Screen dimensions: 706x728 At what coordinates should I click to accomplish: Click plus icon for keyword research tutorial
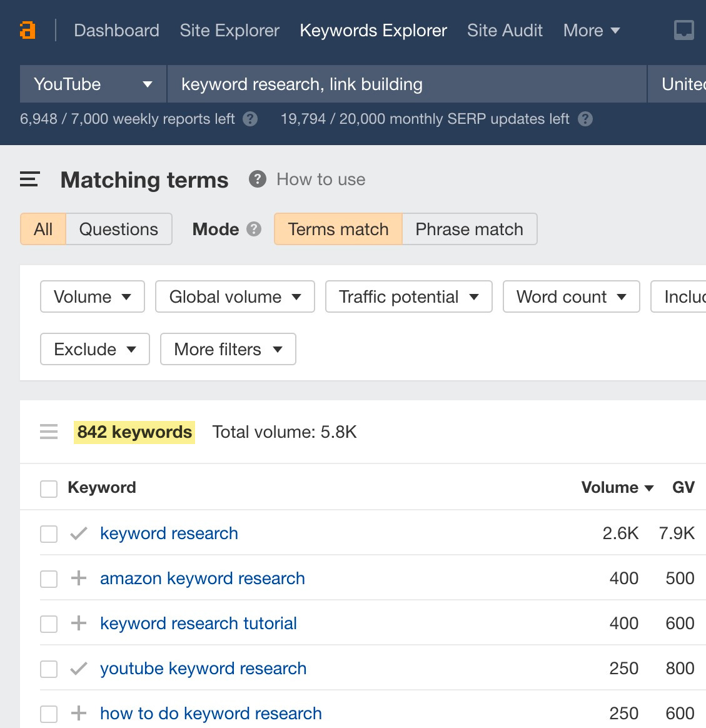click(79, 624)
